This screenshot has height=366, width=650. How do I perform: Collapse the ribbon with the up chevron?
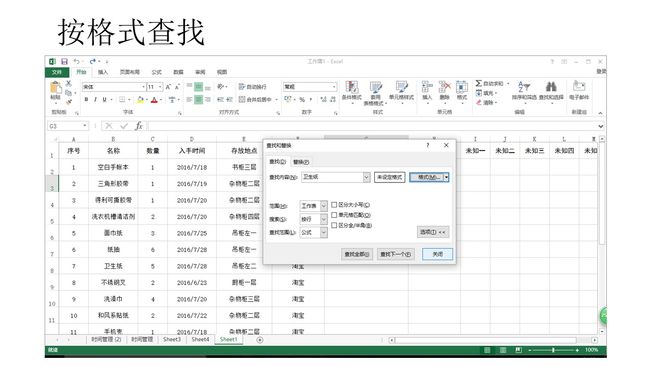click(x=600, y=113)
